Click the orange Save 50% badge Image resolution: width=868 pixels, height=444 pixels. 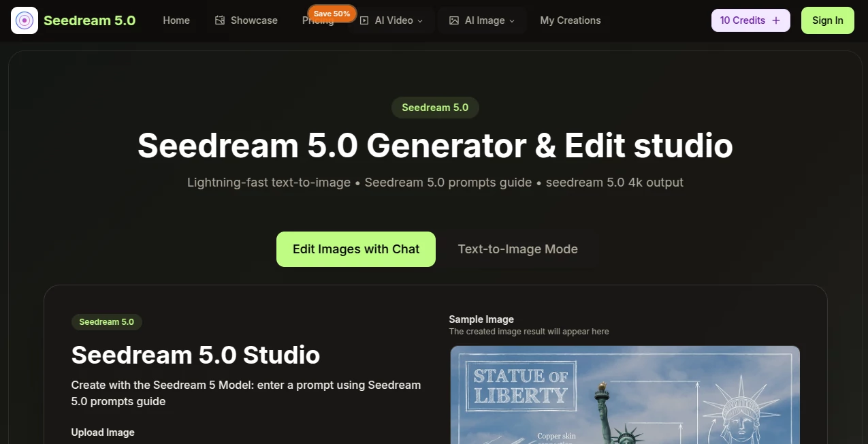click(x=332, y=13)
